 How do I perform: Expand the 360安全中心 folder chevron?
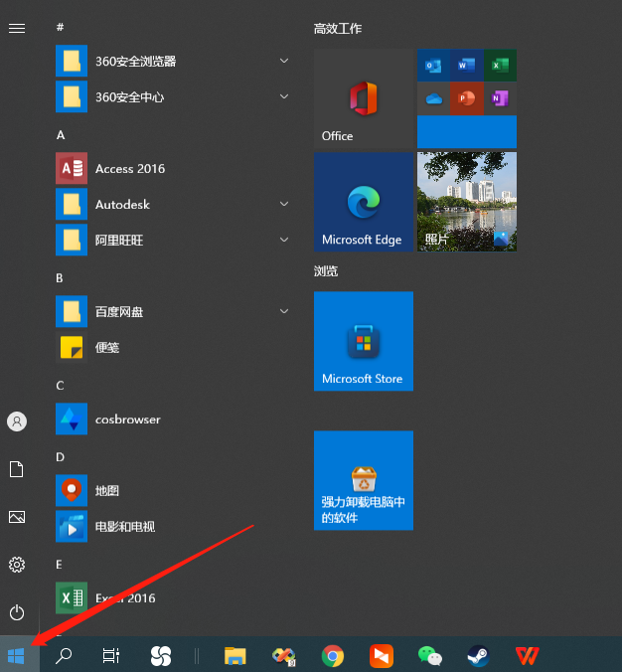pos(284,96)
